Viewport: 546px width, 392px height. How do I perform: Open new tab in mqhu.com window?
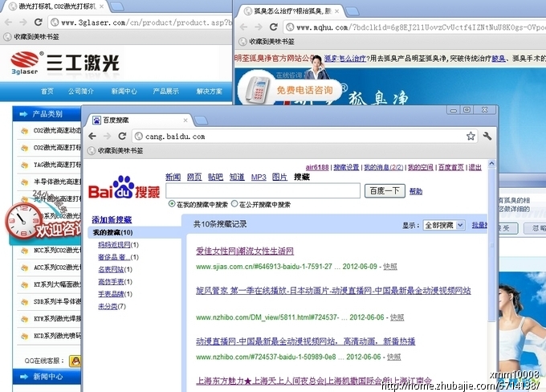click(352, 11)
